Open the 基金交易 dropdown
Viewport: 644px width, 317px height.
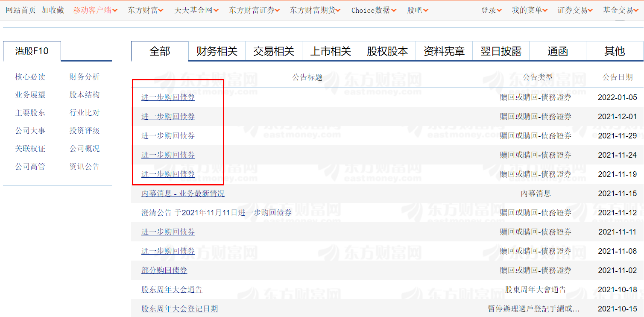[621, 10]
